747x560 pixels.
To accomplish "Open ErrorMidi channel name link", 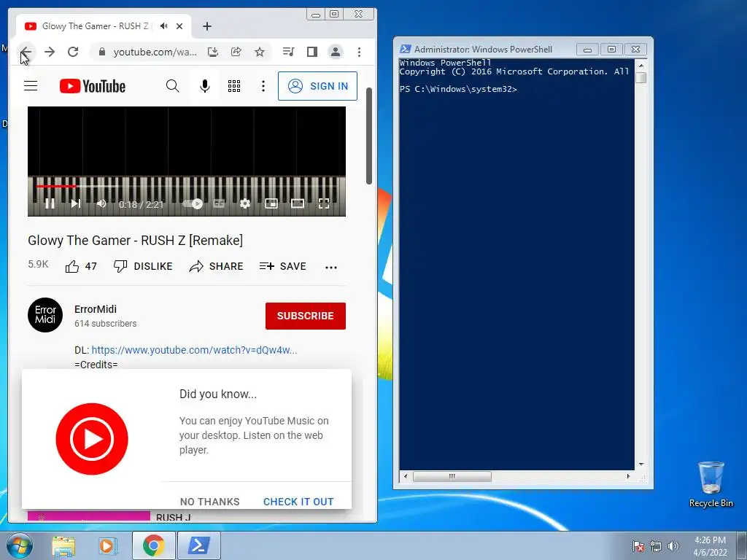I will coord(96,309).
